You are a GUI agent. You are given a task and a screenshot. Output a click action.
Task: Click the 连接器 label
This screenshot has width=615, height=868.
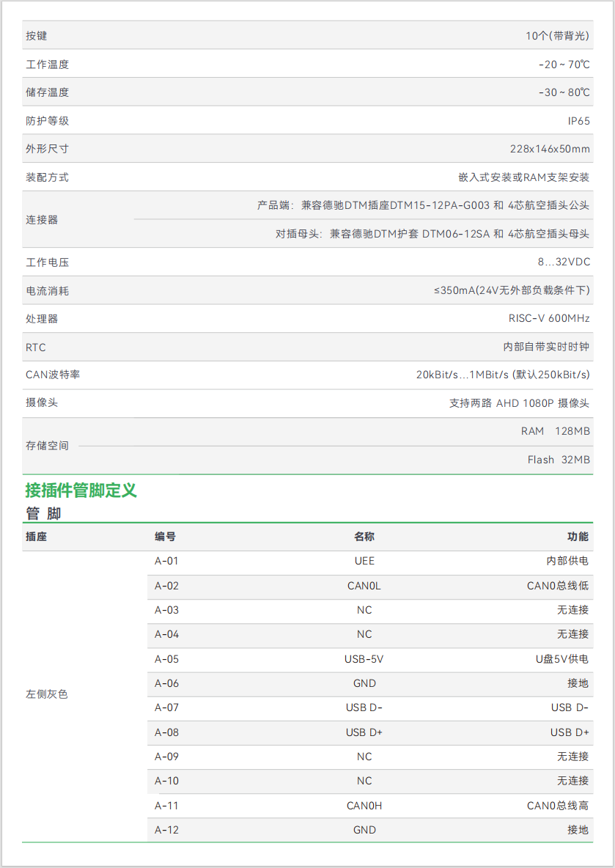42,220
